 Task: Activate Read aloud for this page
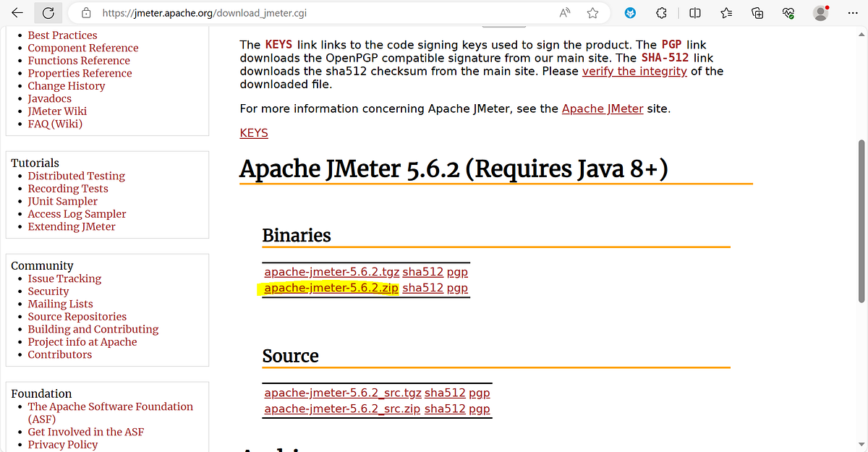(x=565, y=12)
